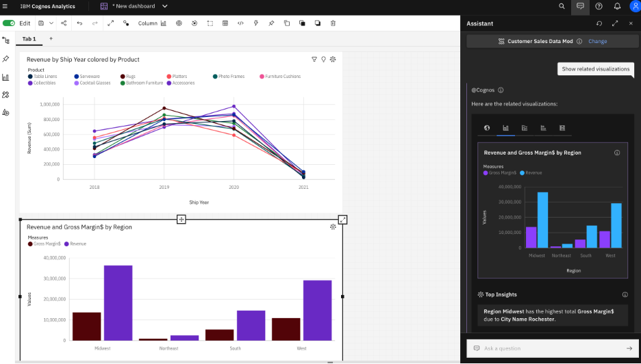This screenshot has height=364, width=641.
Task: Click the Show related visualizations bubble
Action: (595, 69)
